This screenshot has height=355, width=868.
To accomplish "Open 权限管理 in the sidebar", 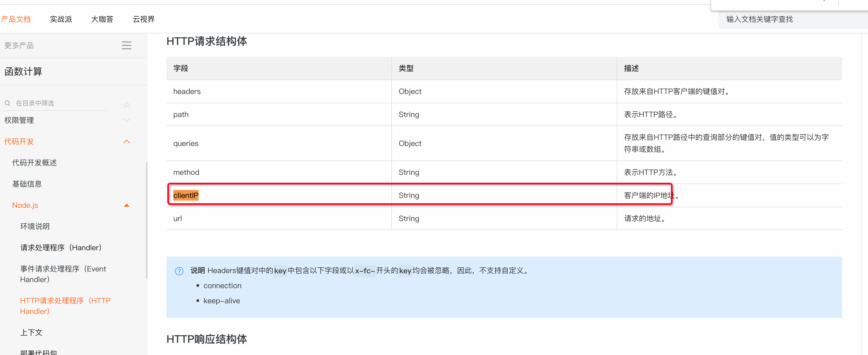I will click(19, 120).
